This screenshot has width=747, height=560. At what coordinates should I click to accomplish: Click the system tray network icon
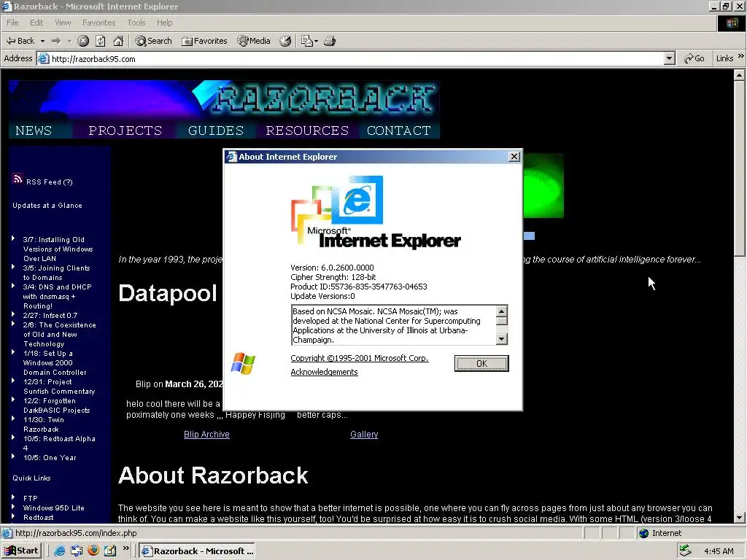(x=685, y=551)
